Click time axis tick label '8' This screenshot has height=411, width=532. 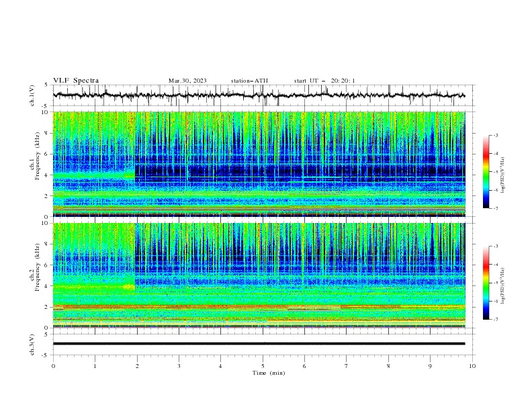388,366
